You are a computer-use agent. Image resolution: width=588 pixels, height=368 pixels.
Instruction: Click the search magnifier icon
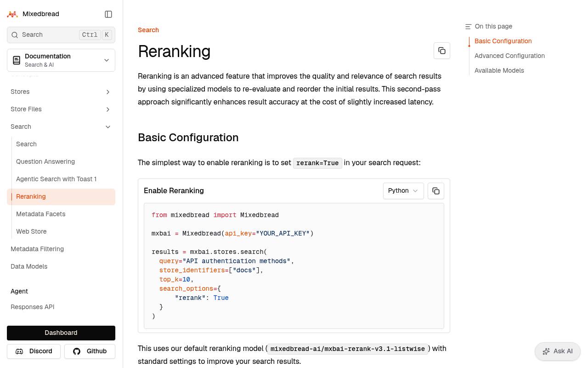pyautogui.click(x=15, y=35)
